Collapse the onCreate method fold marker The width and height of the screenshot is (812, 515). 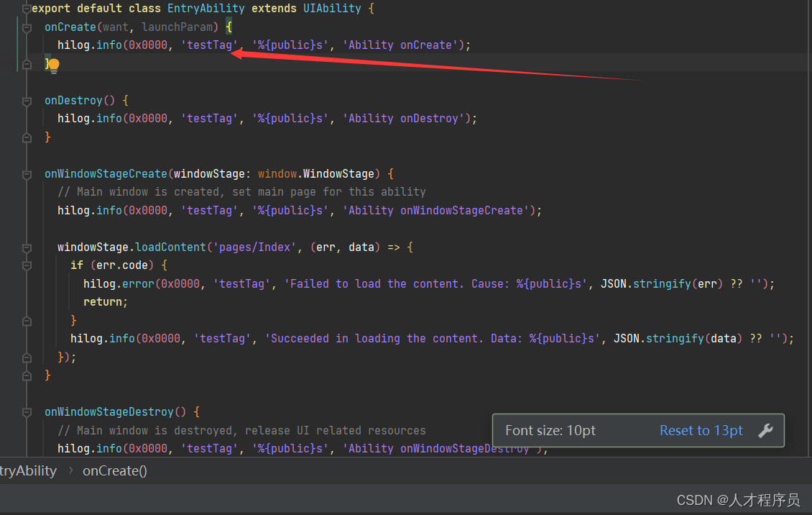[27, 28]
